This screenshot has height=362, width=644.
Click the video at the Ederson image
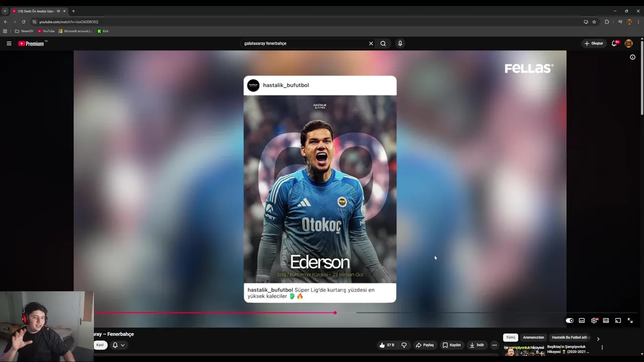click(x=320, y=189)
